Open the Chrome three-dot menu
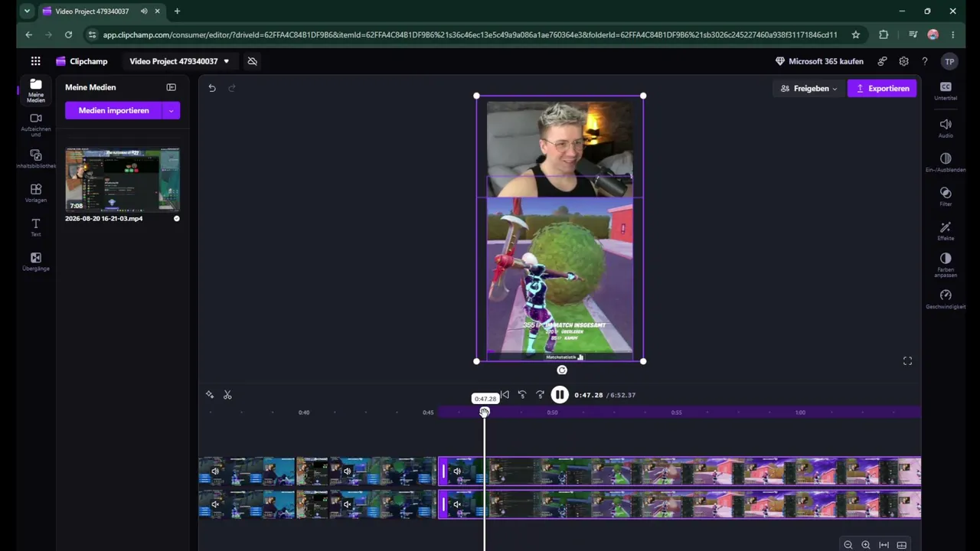The width and height of the screenshot is (980, 551). 952,34
